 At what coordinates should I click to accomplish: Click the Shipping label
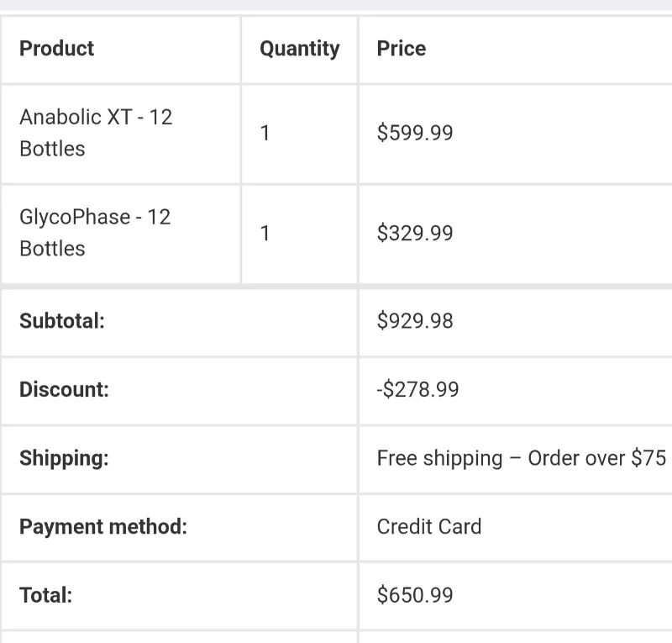pos(64,458)
